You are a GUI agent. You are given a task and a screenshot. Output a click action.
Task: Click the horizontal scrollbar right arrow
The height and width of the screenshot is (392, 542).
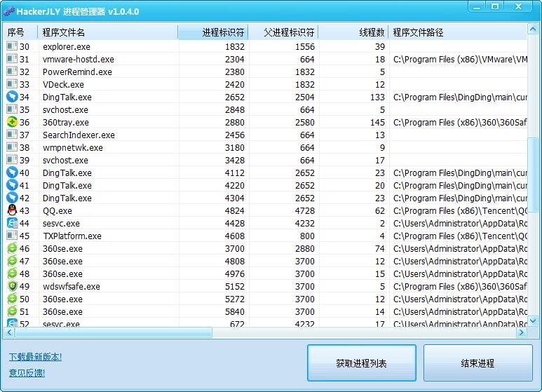(x=522, y=332)
